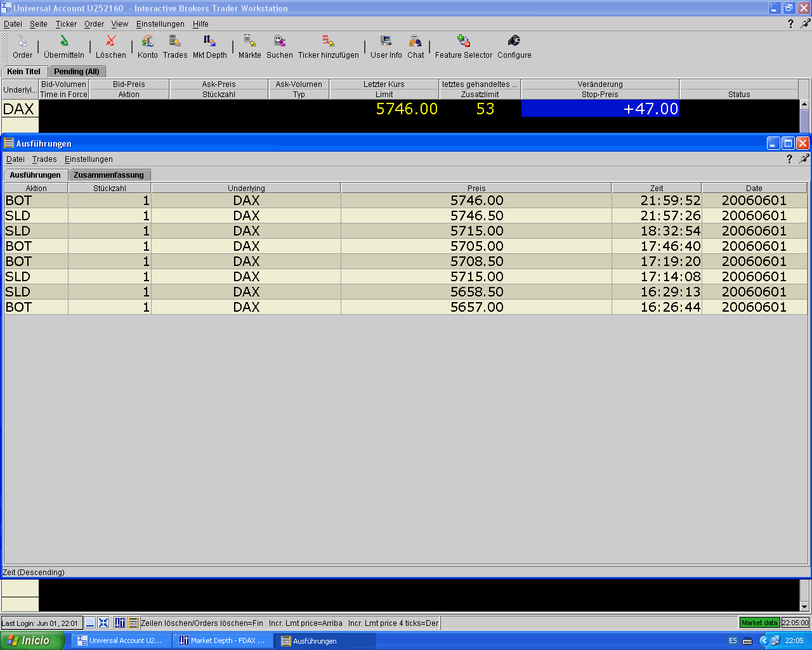The image size is (812, 650).
Task: Open the Seite menu
Action: click(x=39, y=23)
